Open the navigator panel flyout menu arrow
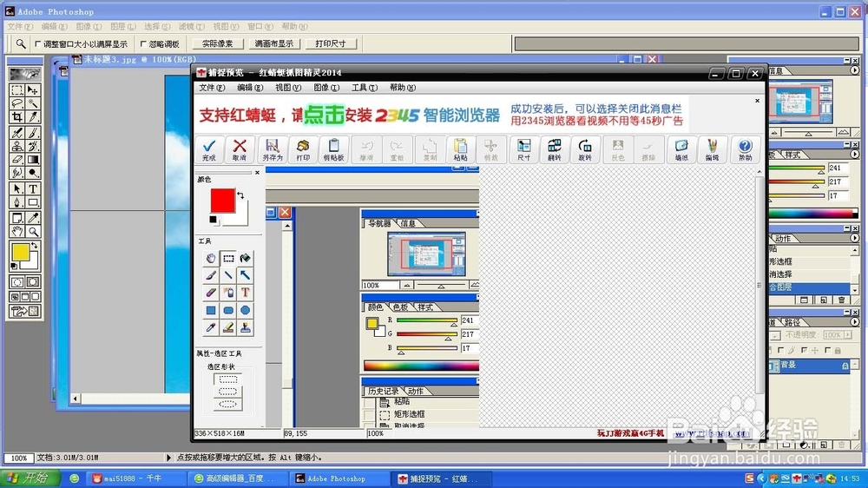The height and width of the screenshot is (488, 868). [x=855, y=71]
